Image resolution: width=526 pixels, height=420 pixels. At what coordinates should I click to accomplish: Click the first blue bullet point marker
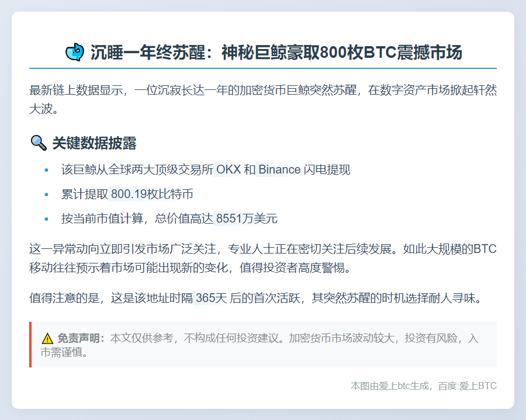46,170
